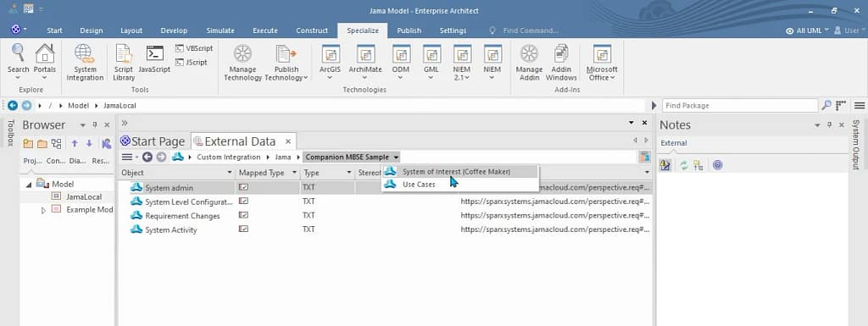Click the refresh icon in Notes toolbar

coord(684,165)
